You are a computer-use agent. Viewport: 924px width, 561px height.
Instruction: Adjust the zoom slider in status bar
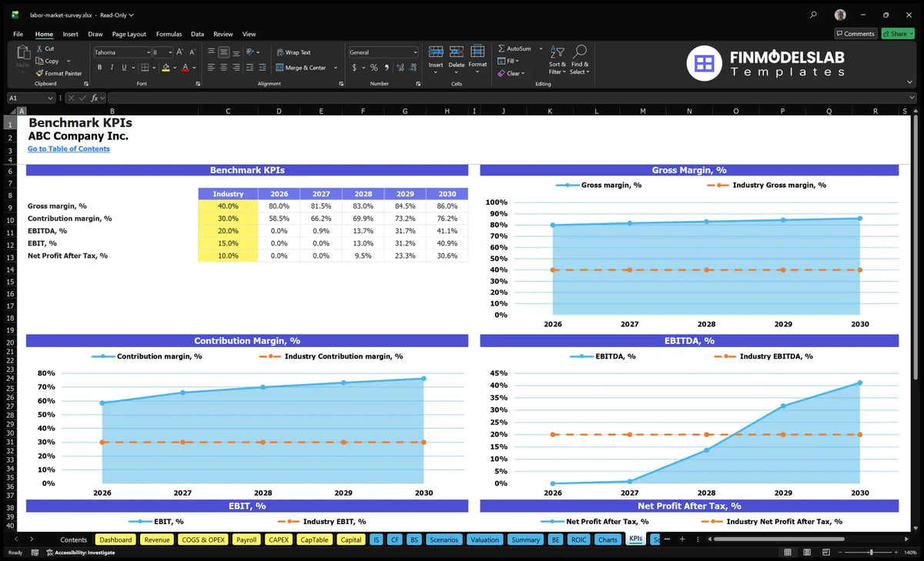(872, 553)
